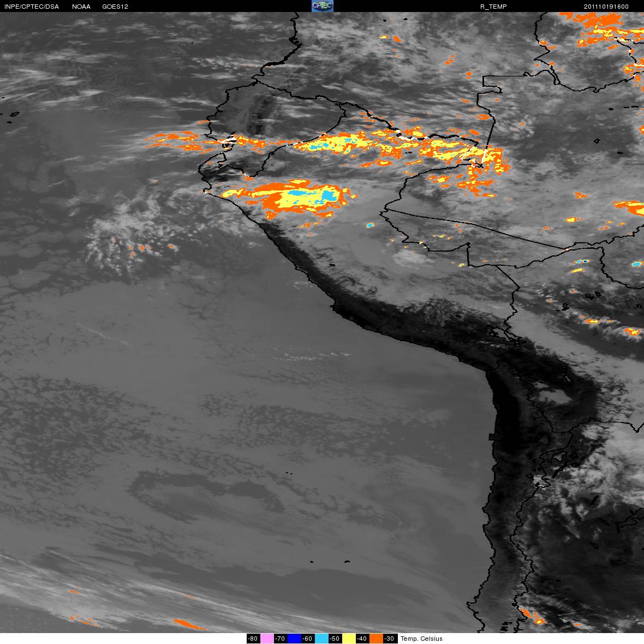Viewport: 644px width, 644px height.
Task: Select the dark blue legend swatch
Action: coord(294,638)
